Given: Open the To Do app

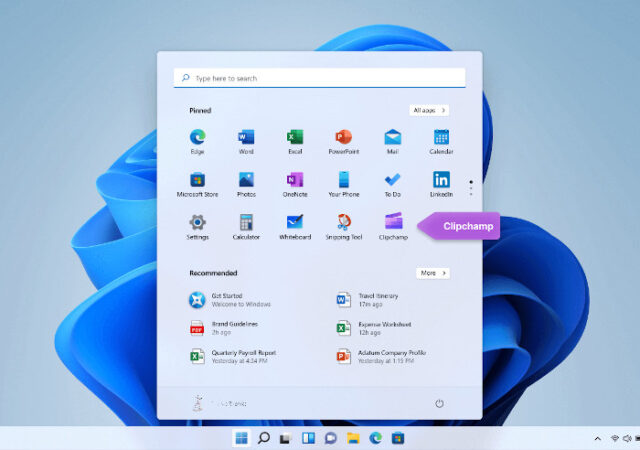Looking at the screenshot, I should [393, 180].
